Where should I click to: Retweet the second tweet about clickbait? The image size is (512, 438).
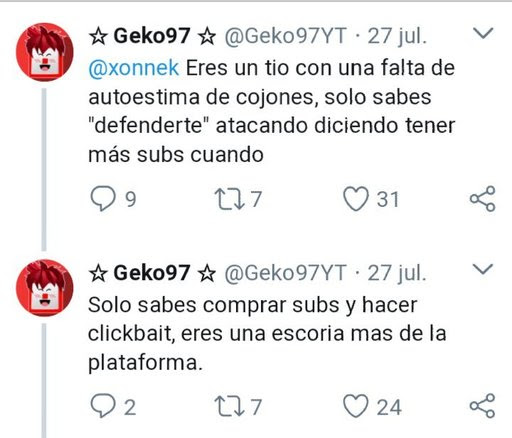pyautogui.click(x=227, y=406)
